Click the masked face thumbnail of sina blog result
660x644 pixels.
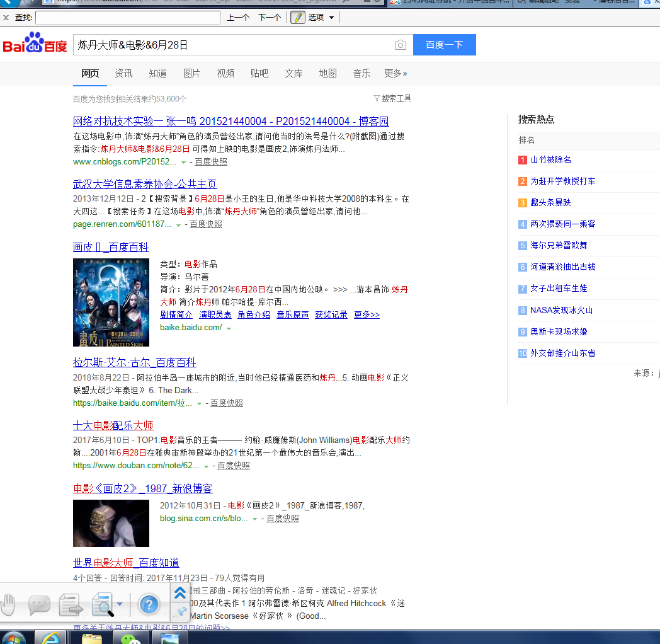[x=111, y=523]
